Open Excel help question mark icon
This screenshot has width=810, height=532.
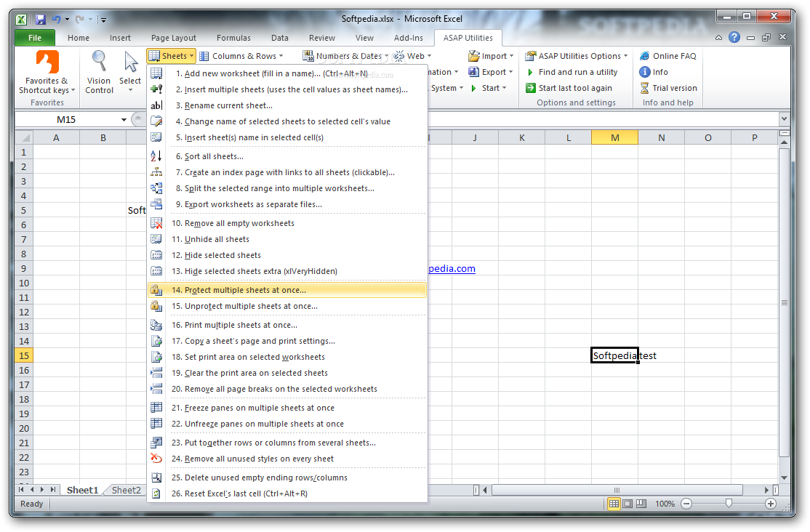734,37
